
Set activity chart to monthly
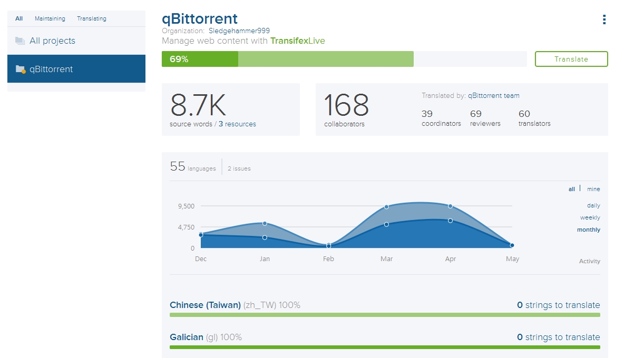point(589,230)
